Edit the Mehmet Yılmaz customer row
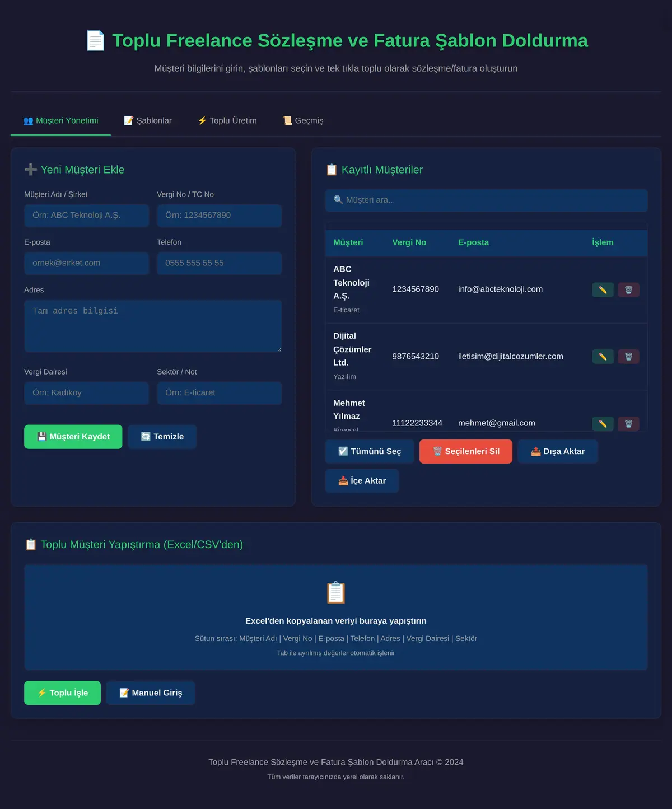This screenshot has width=672, height=809. (x=603, y=424)
